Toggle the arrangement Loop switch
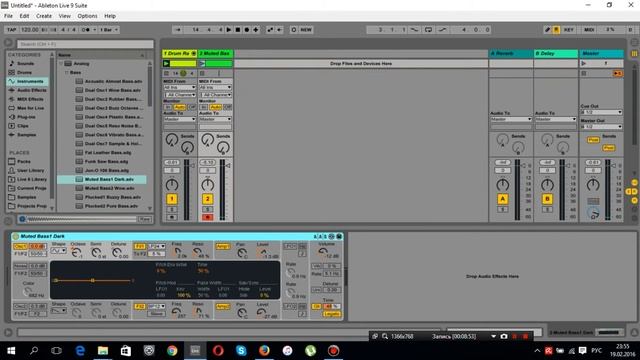This screenshot has width=640, height=360. click(428, 30)
